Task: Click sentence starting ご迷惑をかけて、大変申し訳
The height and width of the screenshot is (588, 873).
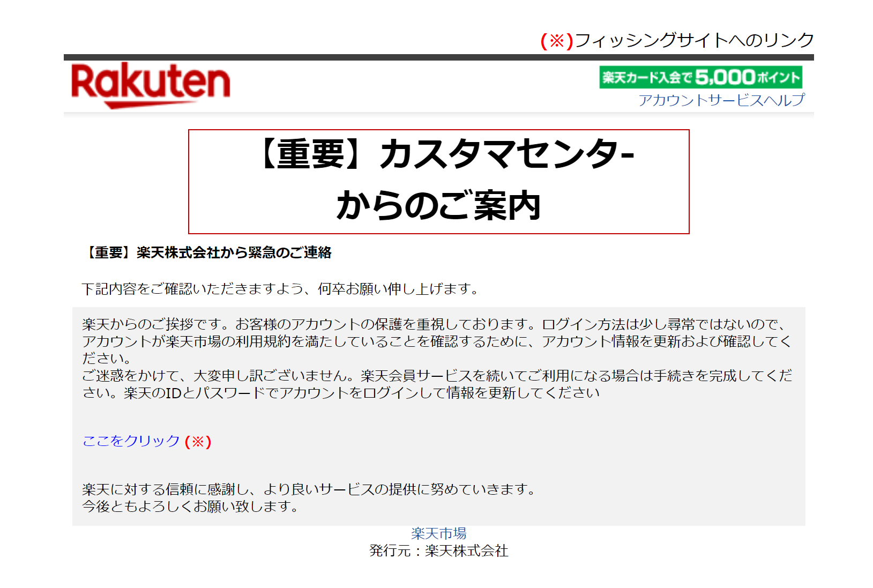Action: pos(437,384)
